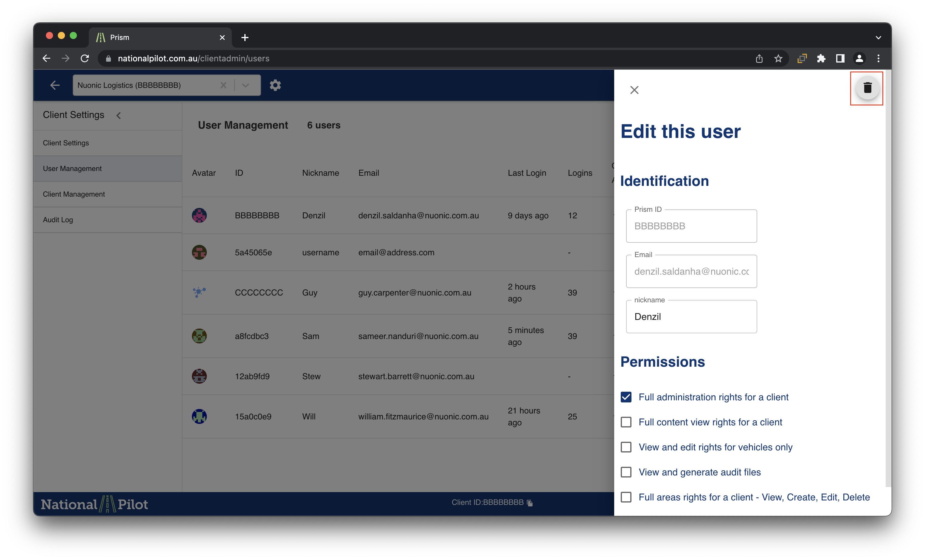Click the trash delete user icon
The image size is (925, 560).
[x=867, y=88]
